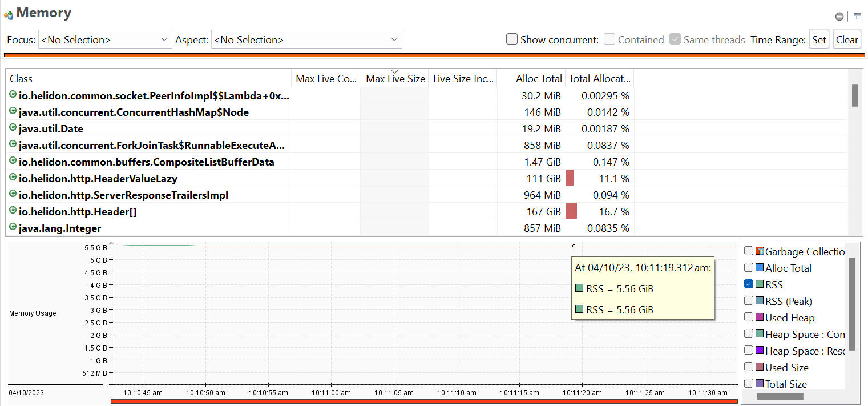This screenshot has width=868, height=406.
Task: Click the class table vertical scrollbar thumb
Action: click(855, 95)
